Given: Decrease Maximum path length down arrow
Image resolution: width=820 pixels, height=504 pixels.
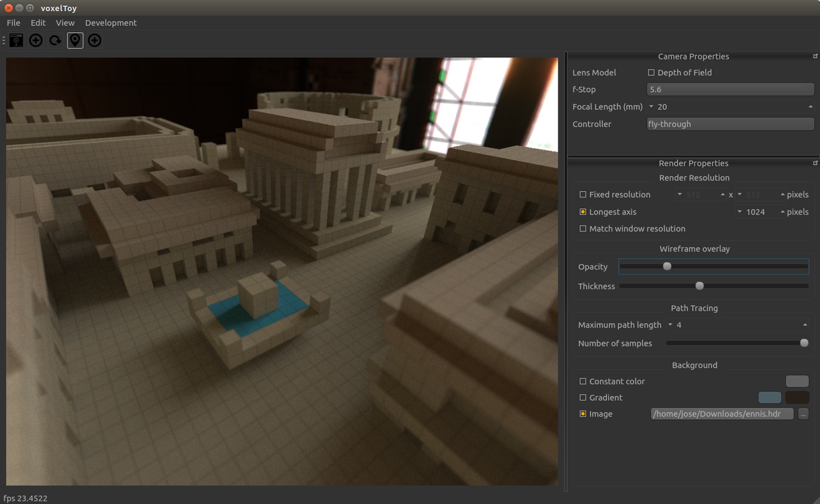Looking at the screenshot, I should click(x=670, y=325).
